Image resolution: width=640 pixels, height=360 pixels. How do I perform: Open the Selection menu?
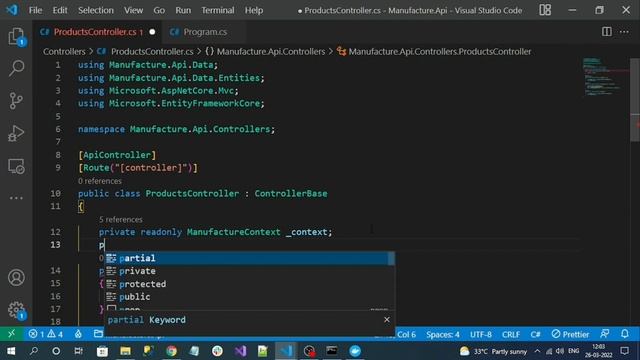96,10
